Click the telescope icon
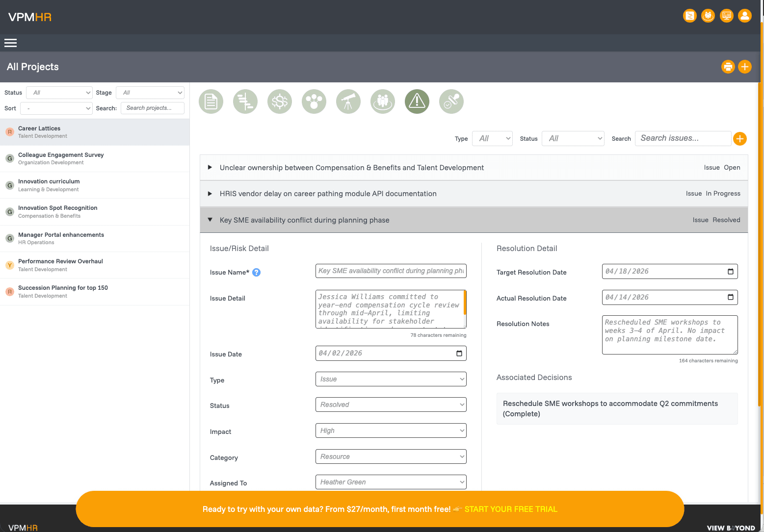Viewport: 764px width, 532px height. point(348,102)
